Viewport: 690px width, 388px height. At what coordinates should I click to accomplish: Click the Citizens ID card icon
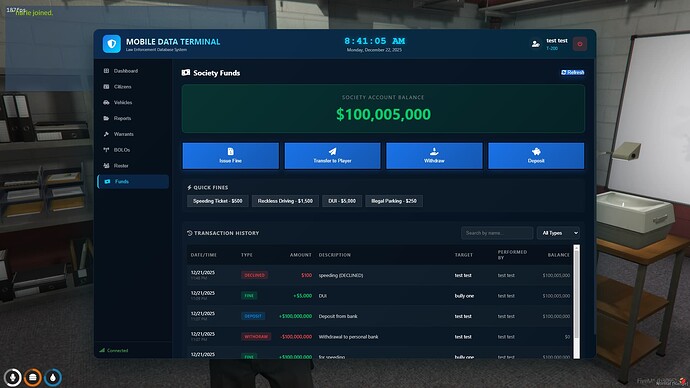(x=106, y=87)
